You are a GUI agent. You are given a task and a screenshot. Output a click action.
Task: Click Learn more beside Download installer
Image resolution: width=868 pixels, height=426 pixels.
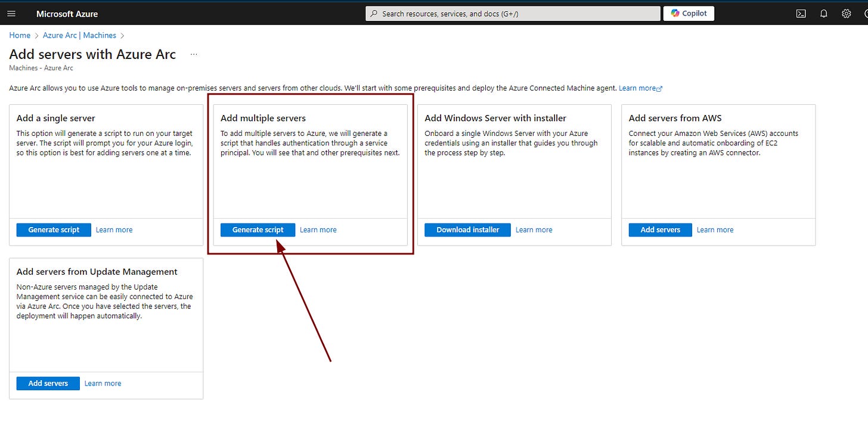click(x=534, y=229)
